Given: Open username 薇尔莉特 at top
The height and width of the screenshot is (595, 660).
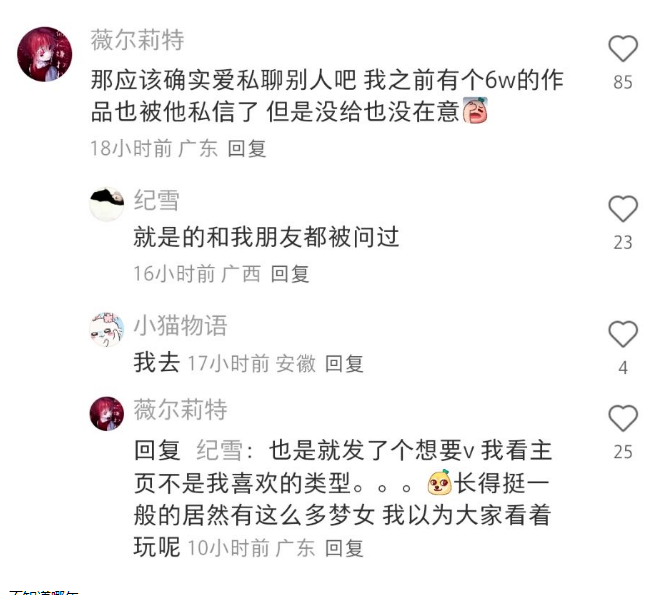Looking at the screenshot, I should [138, 40].
